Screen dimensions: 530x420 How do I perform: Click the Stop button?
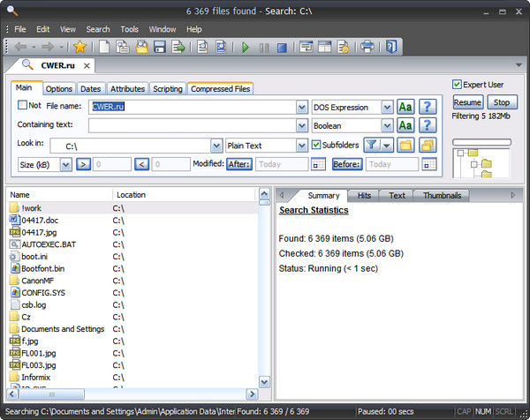pos(501,102)
